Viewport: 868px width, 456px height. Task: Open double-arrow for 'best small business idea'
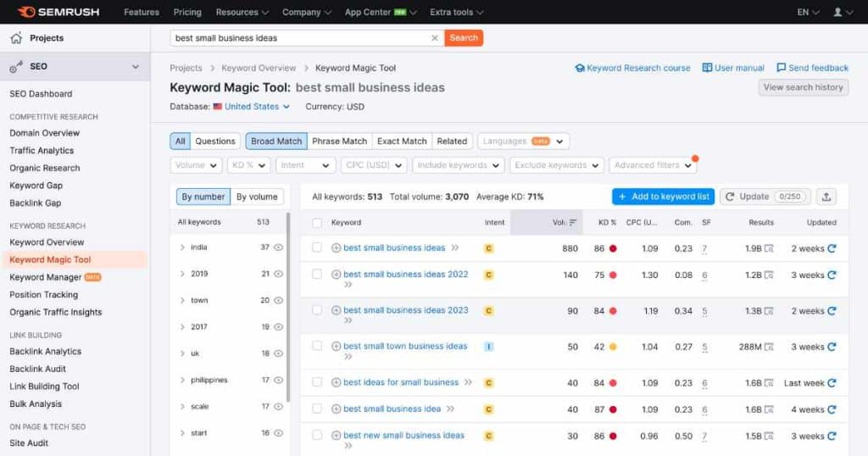click(451, 409)
